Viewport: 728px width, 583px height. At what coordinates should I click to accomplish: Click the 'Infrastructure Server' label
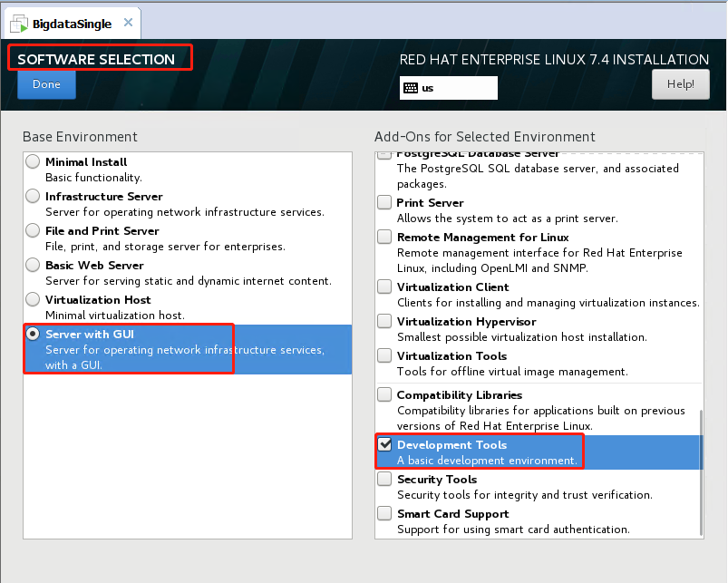(x=104, y=197)
